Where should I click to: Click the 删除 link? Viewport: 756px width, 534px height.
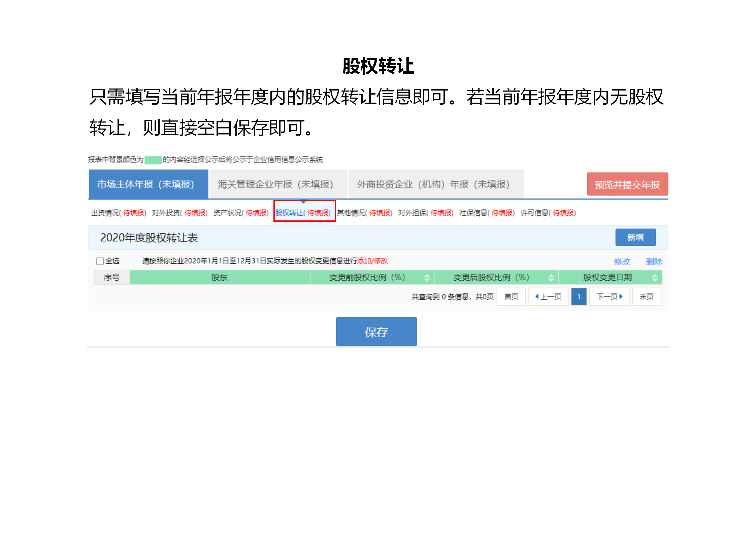coord(654,261)
